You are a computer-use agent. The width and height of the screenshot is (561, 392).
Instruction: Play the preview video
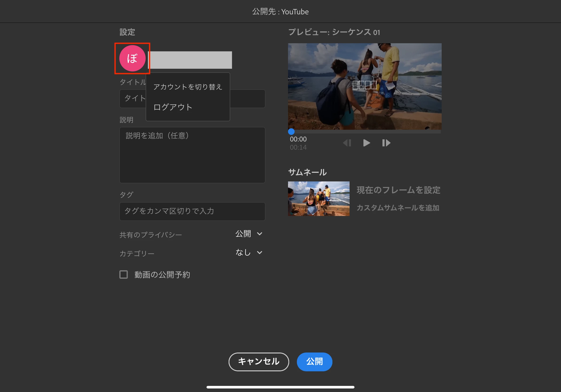pyautogui.click(x=366, y=143)
